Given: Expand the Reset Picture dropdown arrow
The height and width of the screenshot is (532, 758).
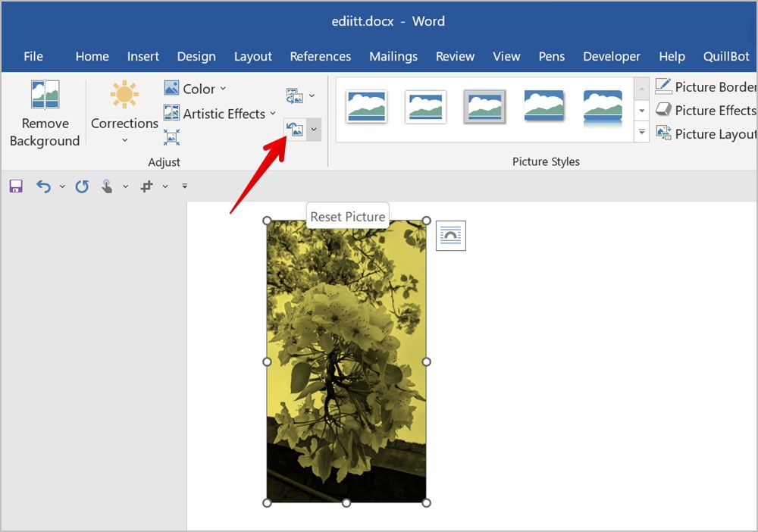Looking at the screenshot, I should coord(314,130).
